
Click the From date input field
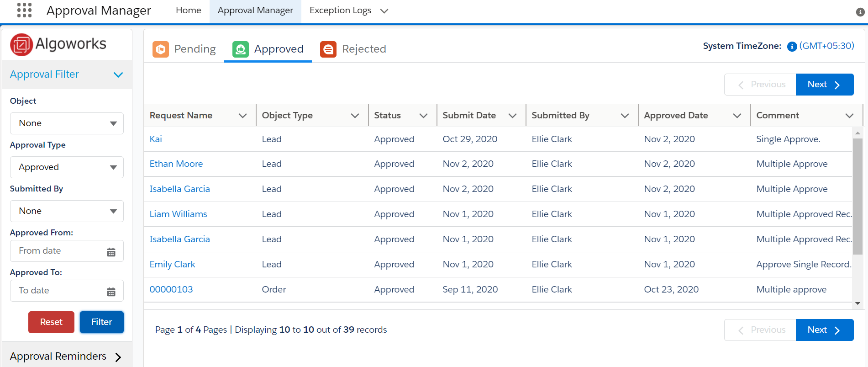[x=59, y=251]
